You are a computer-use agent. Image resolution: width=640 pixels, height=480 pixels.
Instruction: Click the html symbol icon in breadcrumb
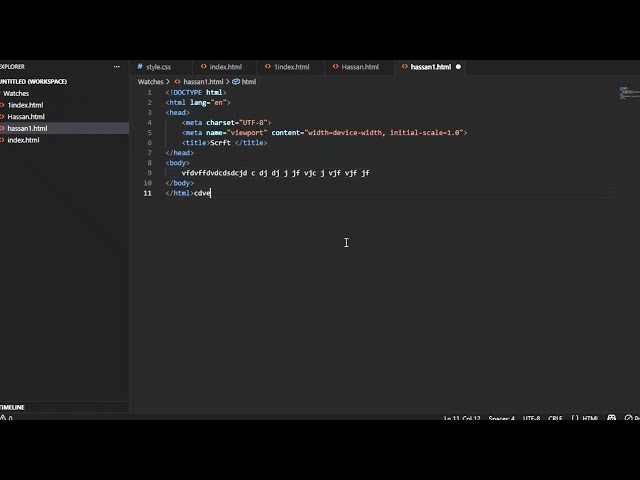(236, 82)
